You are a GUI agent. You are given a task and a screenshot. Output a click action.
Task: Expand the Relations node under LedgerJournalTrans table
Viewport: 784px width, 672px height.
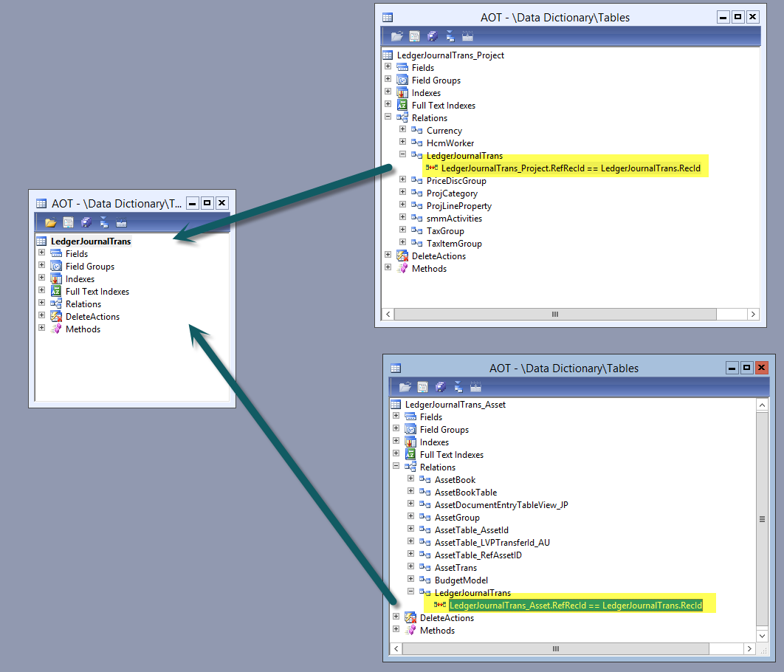tap(42, 304)
